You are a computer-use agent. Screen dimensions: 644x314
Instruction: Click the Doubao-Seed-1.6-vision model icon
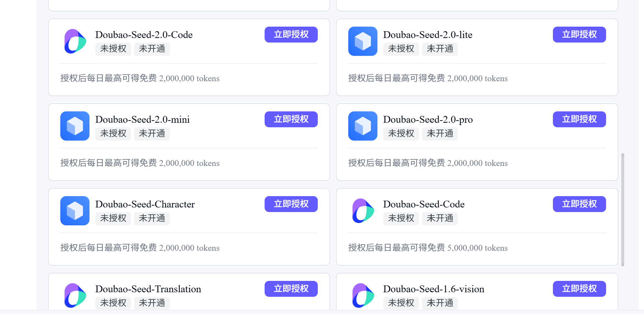click(363, 295)
